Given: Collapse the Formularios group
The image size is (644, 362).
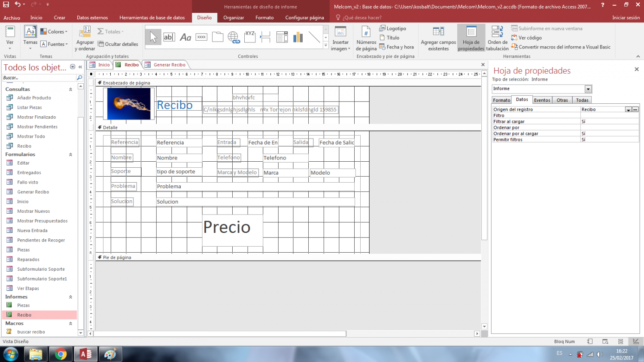Looking at the screenshot, I should pyautogui.click(x=70, y=154).
